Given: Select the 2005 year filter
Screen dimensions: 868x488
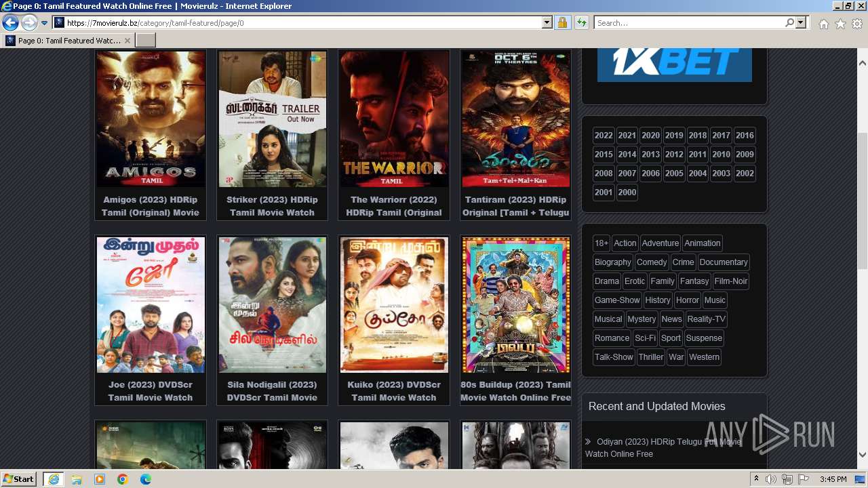Looking at the screenshot, I should tap(674, 174).
